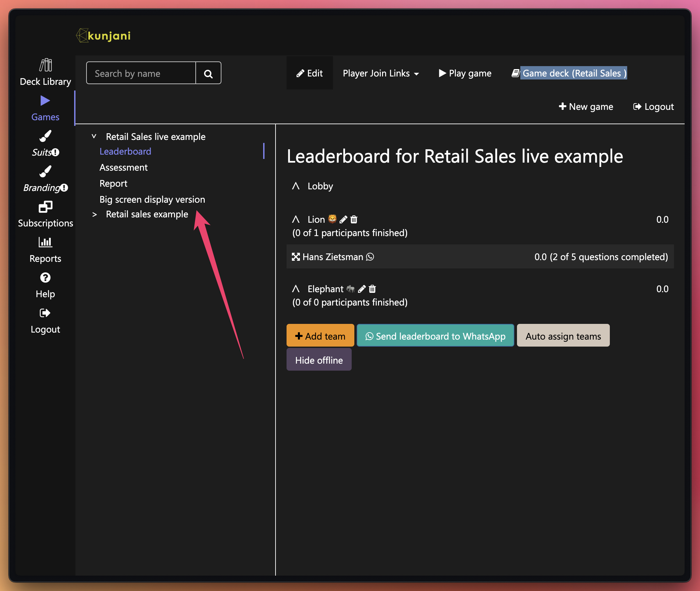Collapse the Lobby section
The height and width of the screenshot is (591, 700).
(296, 186)
